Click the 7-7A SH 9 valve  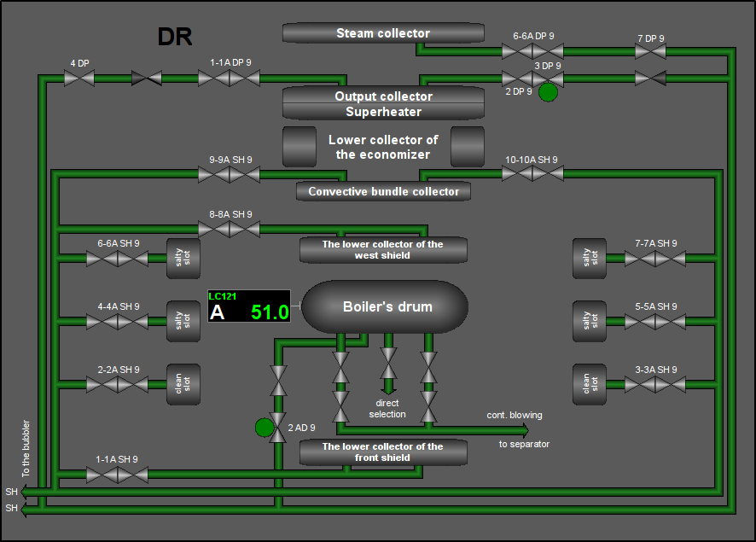click(x=655, y=259)
